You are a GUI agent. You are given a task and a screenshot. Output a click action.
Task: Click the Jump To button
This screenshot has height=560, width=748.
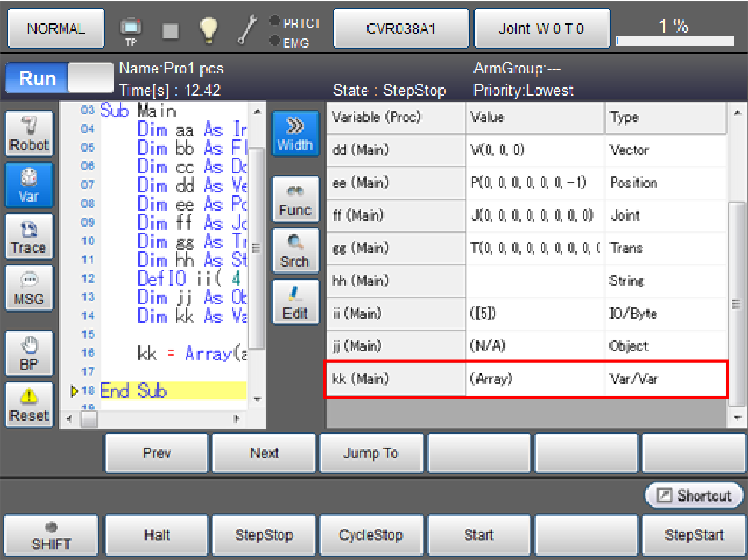pos(371,453)
